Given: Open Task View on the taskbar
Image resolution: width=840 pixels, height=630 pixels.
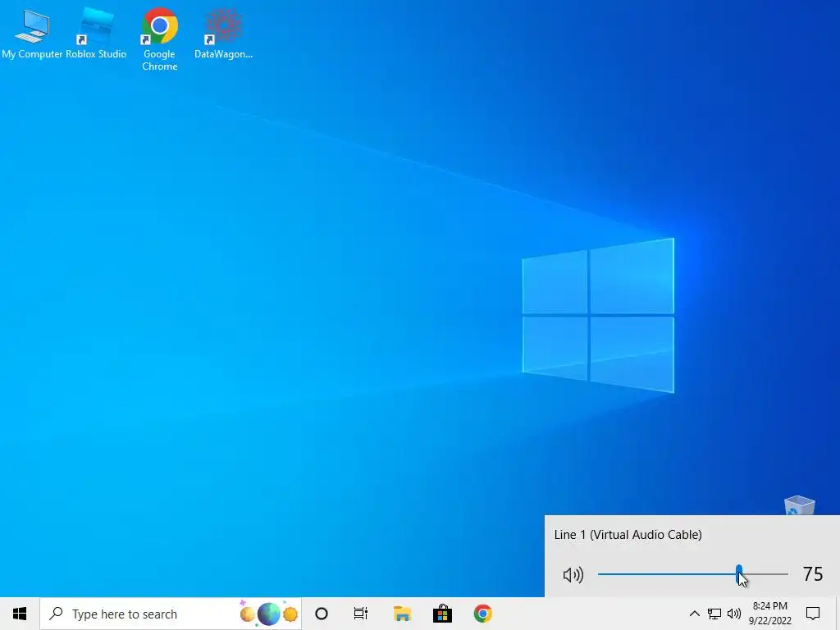Looking at the screenshot, I should (361, 614).
